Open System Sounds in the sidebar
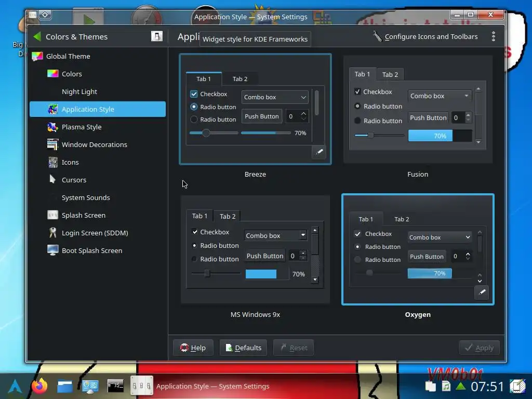 click(97, 197)
